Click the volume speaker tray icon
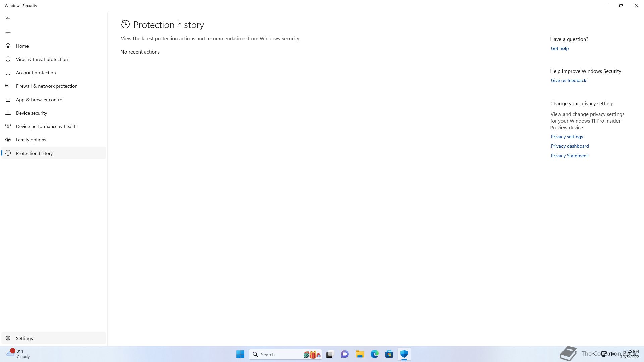Viewport: 644px width, 362px height. [612, 354]
